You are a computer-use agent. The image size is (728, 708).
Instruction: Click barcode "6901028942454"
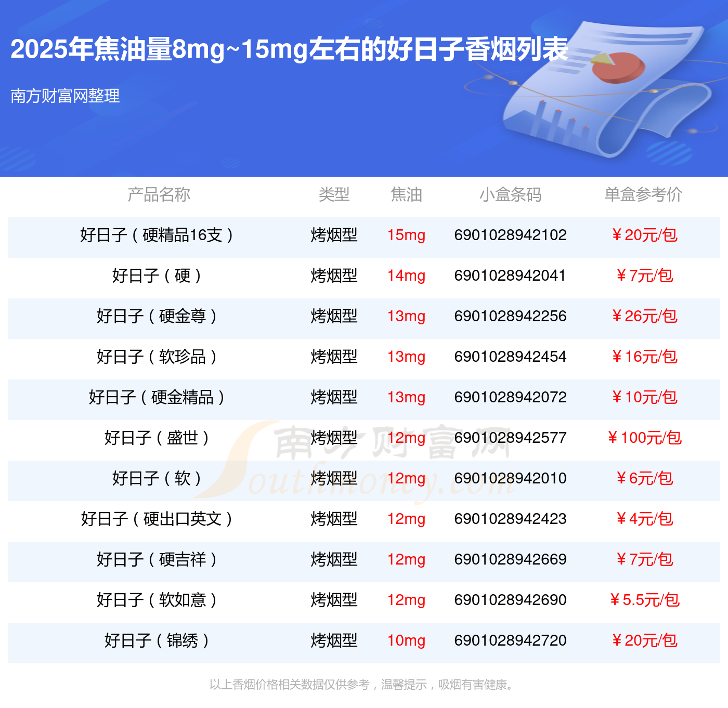[510, 357]
